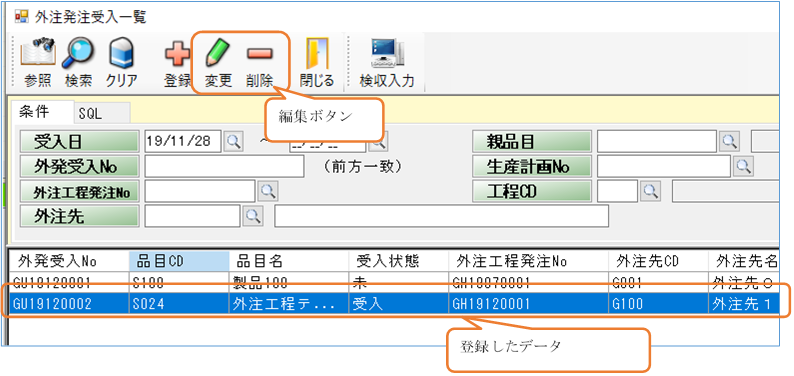Focus the 親品目 input field

(x=657, y=142)
